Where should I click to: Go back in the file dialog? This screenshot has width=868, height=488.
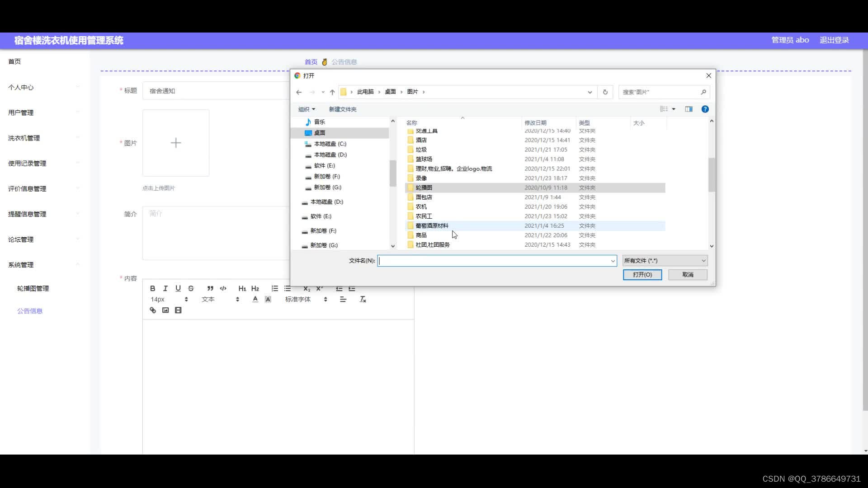(x=299, y=92)
